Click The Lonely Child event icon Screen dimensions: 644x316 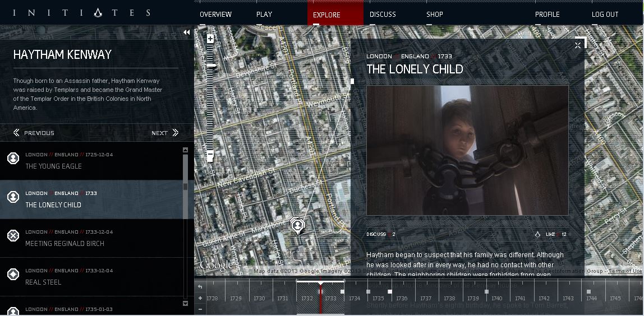(x=13, y=197)
